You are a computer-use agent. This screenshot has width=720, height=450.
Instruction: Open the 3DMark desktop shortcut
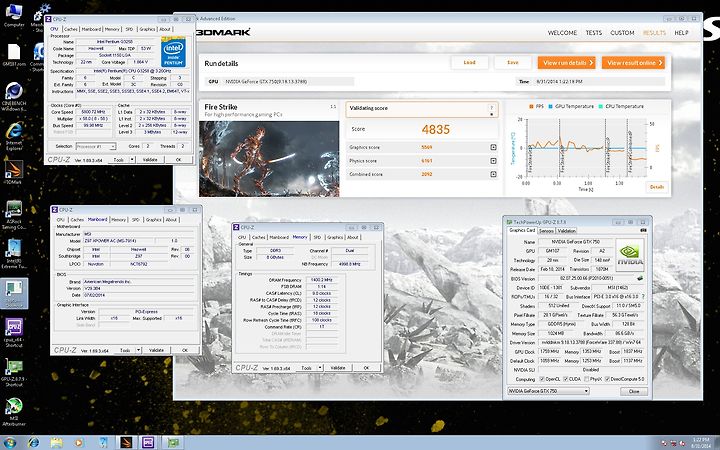coord(14,173)
